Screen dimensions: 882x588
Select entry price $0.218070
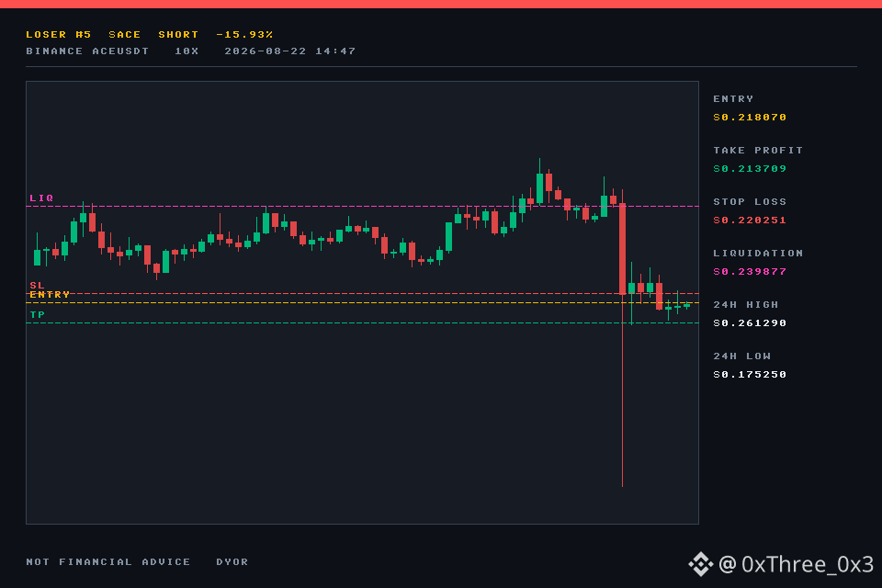tap(750, 117)
